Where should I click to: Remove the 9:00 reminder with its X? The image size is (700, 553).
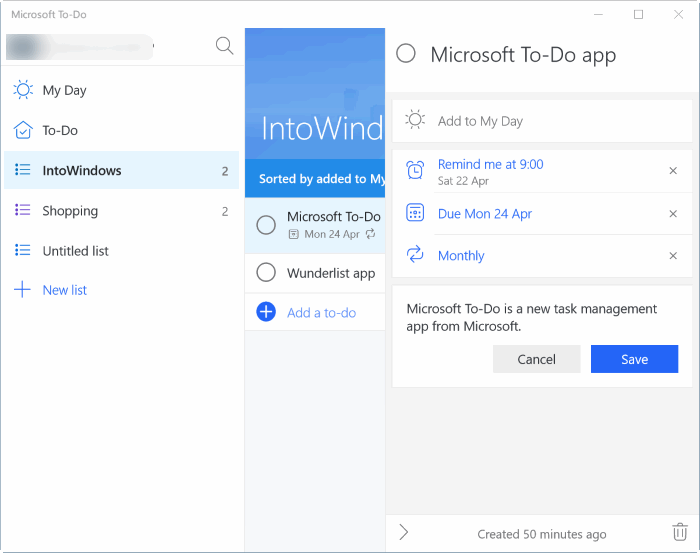coord(673,170)
